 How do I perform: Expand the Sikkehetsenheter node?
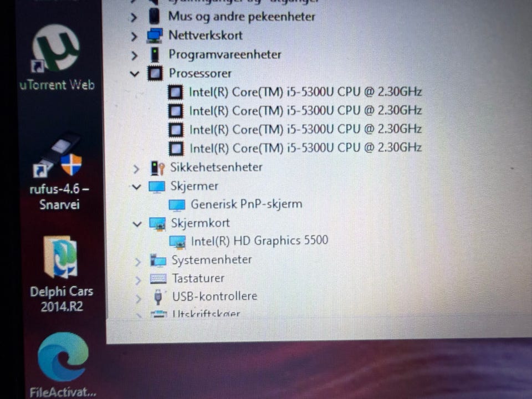point(136,168)
